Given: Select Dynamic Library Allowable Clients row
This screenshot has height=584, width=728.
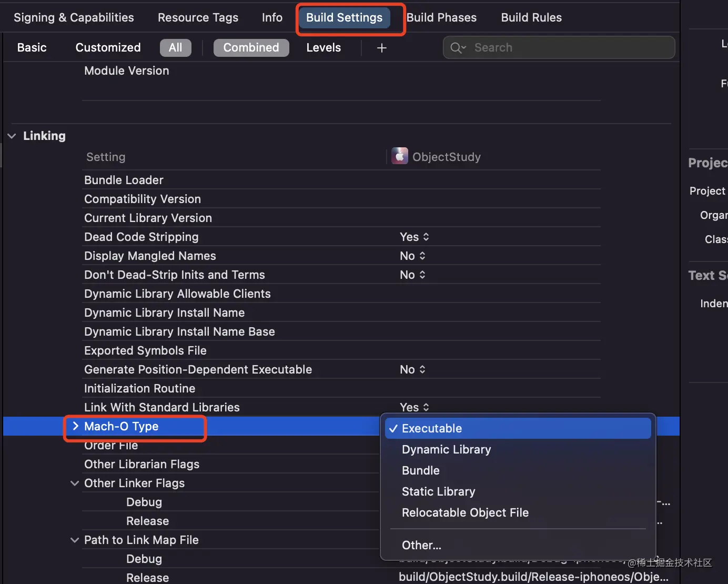Looking at the screenshot, I should 177,294.
